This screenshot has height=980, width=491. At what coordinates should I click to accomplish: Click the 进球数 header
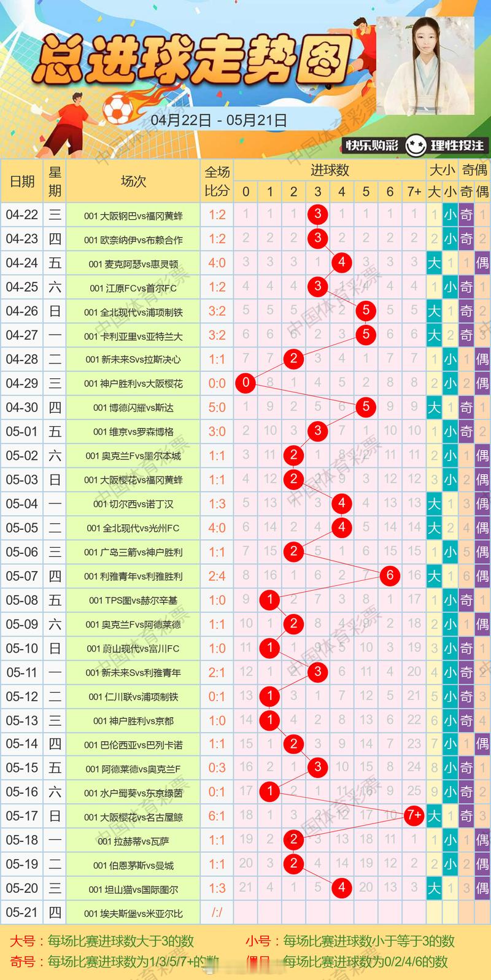tap(330, 170)
